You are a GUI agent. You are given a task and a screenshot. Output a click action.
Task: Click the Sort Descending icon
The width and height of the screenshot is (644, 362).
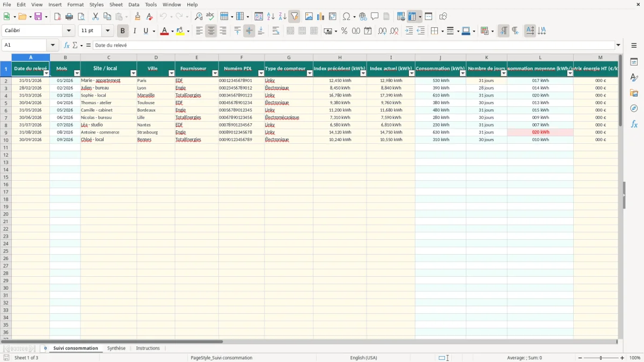[282, 17]
